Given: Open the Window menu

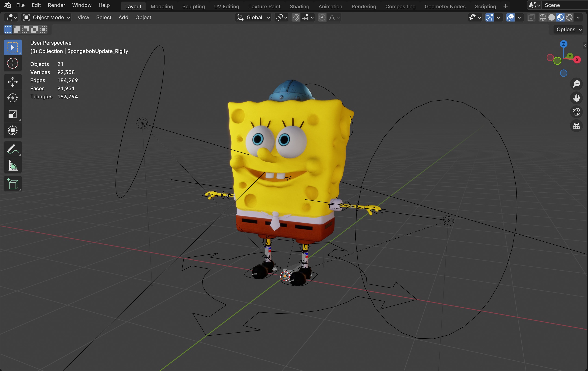Looking at the screenshot, I should (82, 5).
